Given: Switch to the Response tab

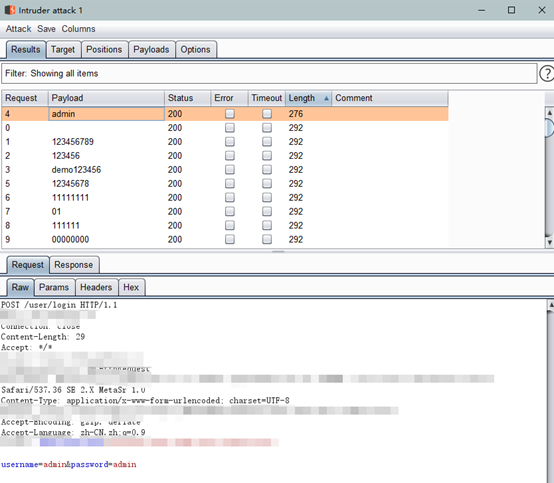Looking at the screenshot, I should [74, 265].
